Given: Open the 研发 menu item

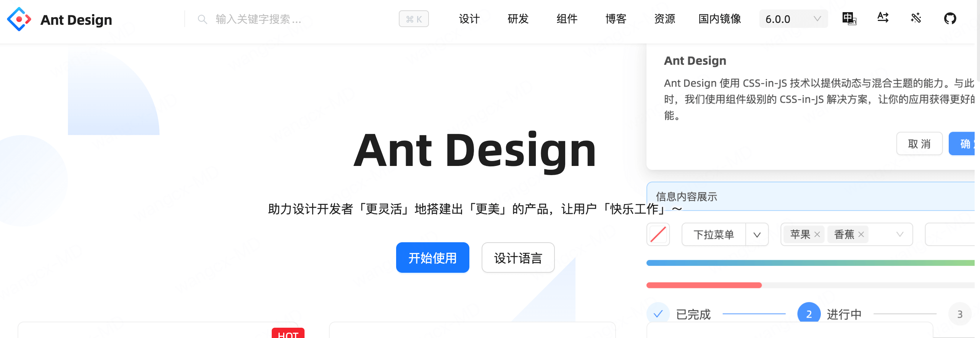Looking at the screenshot, I should pos(518,19).
